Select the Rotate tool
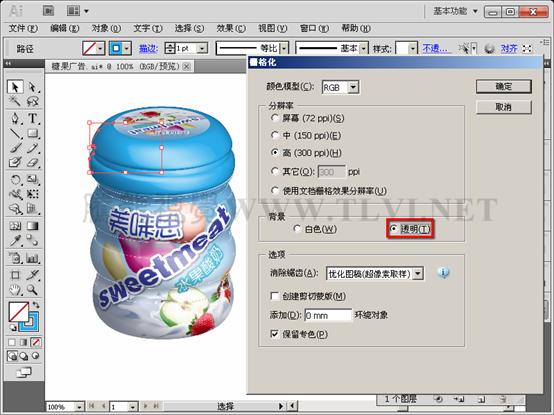The width and height of the screenshot is (554, 415). (15, 179)
